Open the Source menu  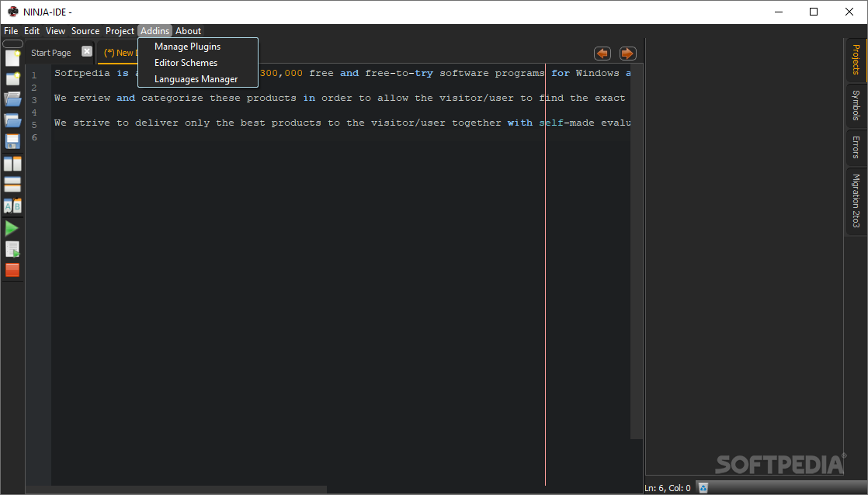click(x=85, y=31)
